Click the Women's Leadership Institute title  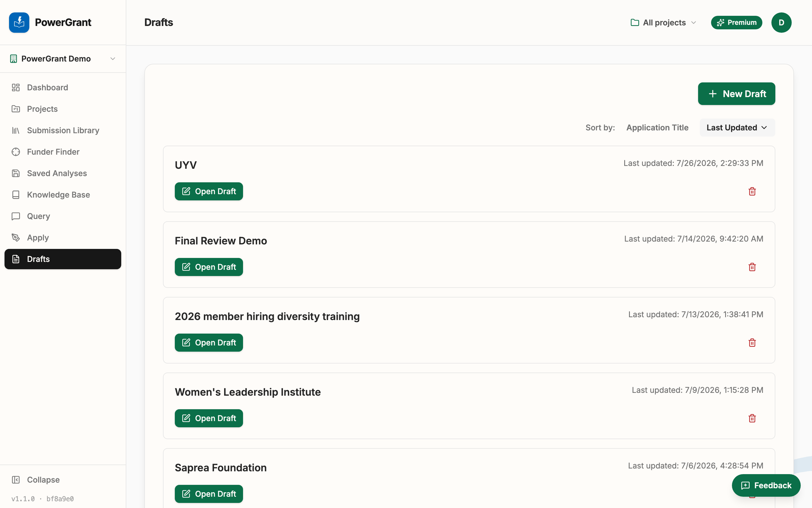click(248, 392)
